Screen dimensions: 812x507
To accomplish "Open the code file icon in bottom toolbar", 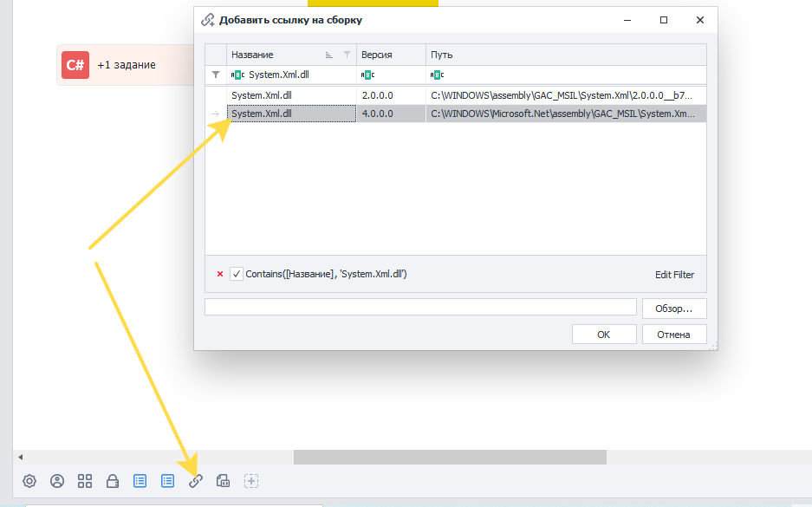I will 224,481.
